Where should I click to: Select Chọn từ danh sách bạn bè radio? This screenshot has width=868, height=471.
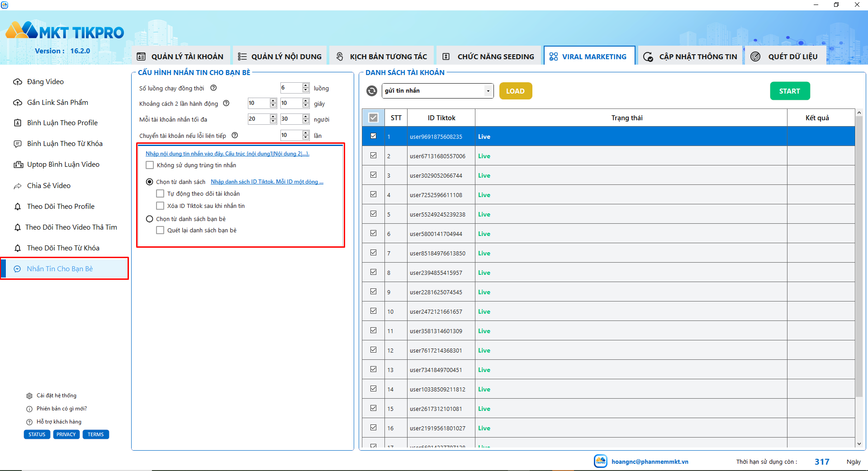coord(150,219)
